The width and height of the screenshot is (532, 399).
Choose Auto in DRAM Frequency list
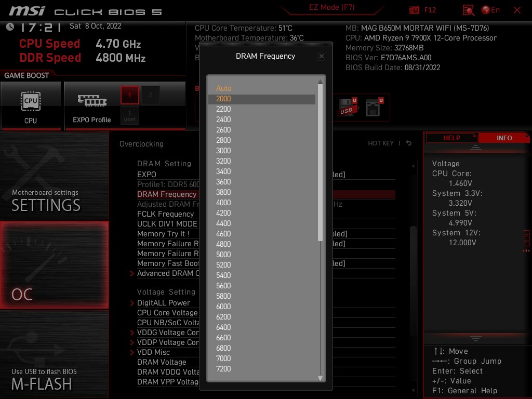point(262,88)
